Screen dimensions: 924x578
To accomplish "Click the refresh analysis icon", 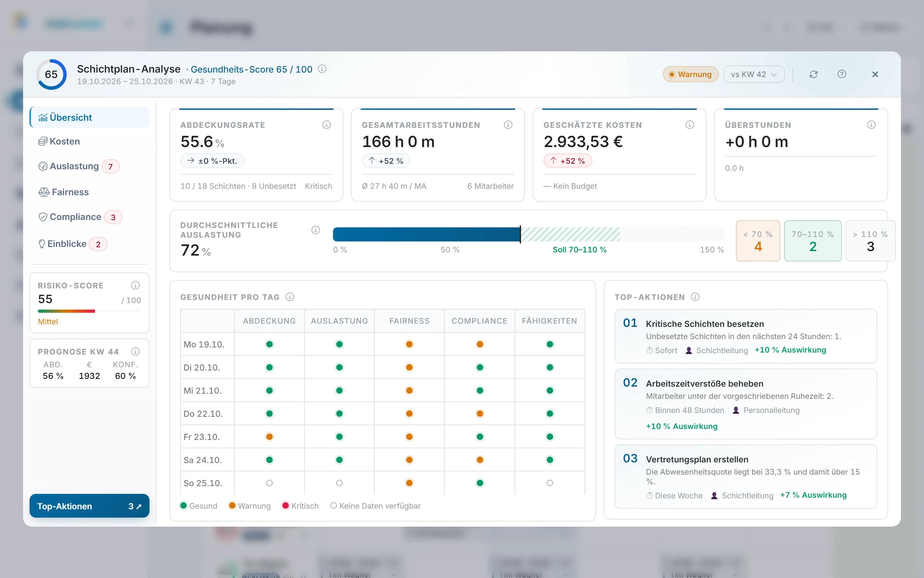I will [813, 74].
